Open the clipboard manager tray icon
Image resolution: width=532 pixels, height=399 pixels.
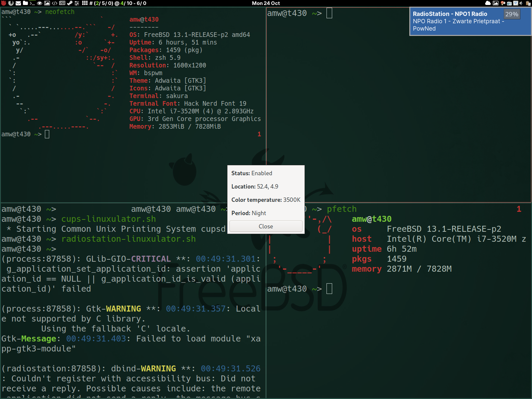click(528, 3)
